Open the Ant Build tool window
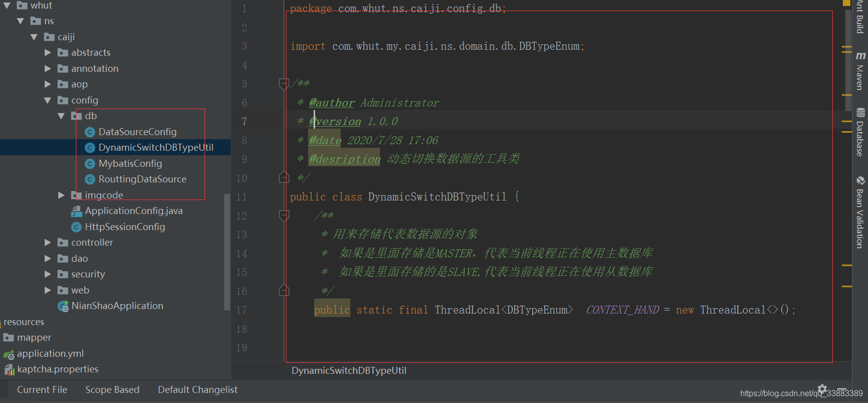Viewport: 868px width, 403px height. (x=860, y=17)
